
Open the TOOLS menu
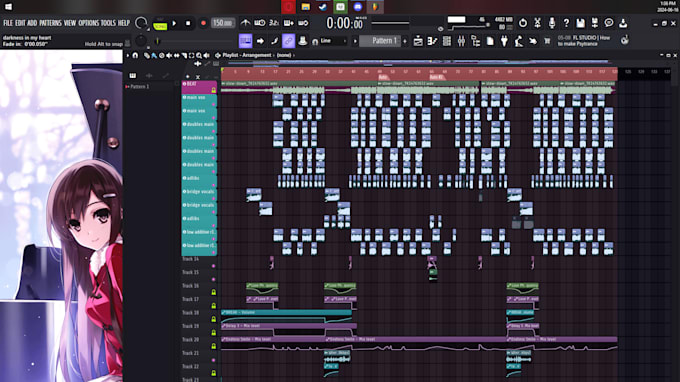[108, 23]
